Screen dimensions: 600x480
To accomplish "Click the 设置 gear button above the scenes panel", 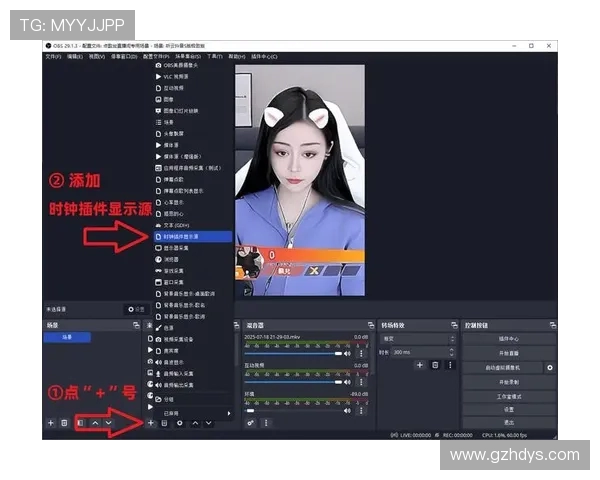I will (136, 309).
